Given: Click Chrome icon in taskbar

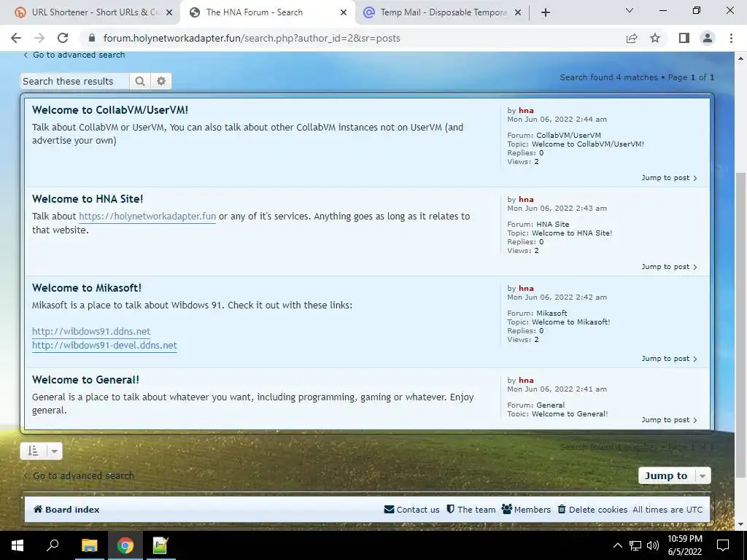Looking at the screenshot, I should [x=125, y=545].
